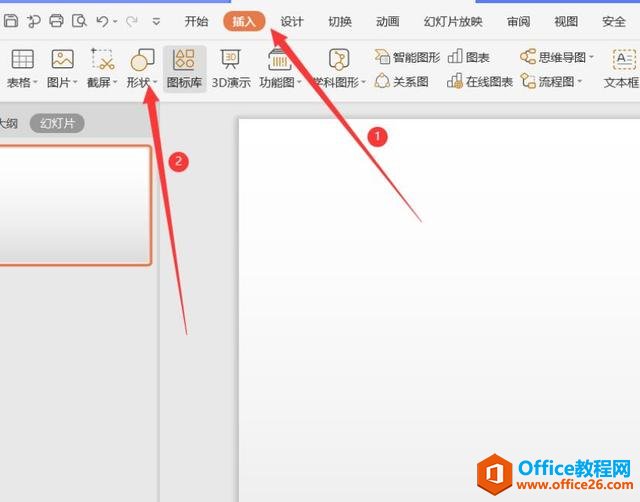
Task: Expand the 图片 dropdown arrow
Action: pyautogui.click(x=75, y=82)
